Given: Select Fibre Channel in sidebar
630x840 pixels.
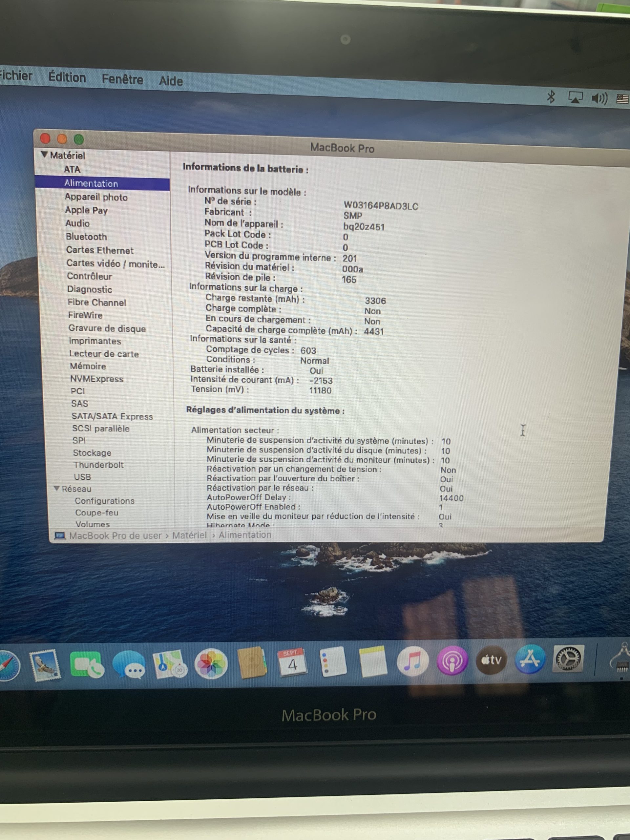Looking at the screenshot, I should click(97, 302).
